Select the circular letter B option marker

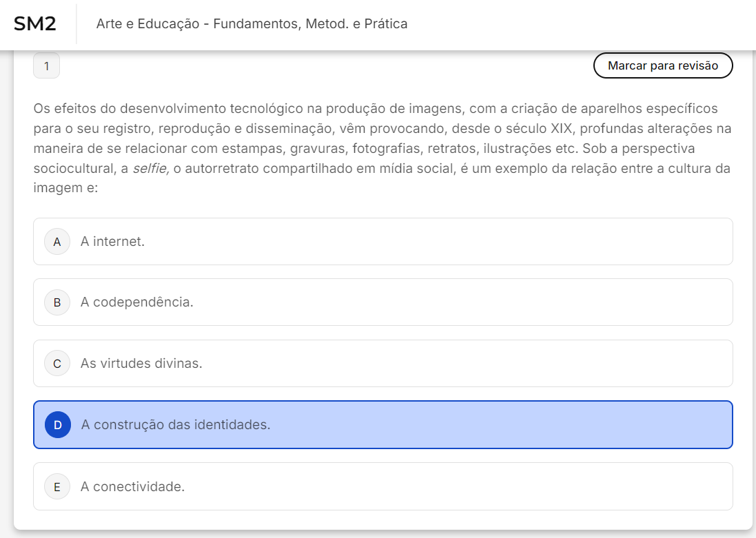[x=57, y=302]
